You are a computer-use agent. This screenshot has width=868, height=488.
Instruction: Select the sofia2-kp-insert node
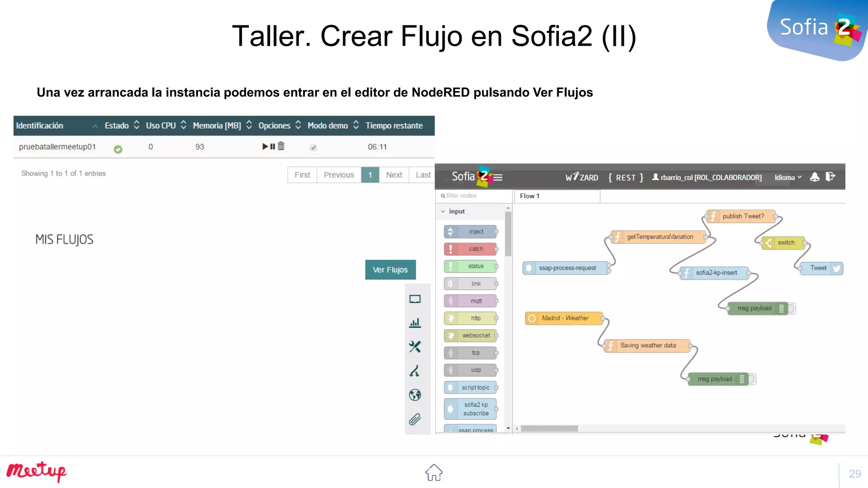(x=714, y=273)
